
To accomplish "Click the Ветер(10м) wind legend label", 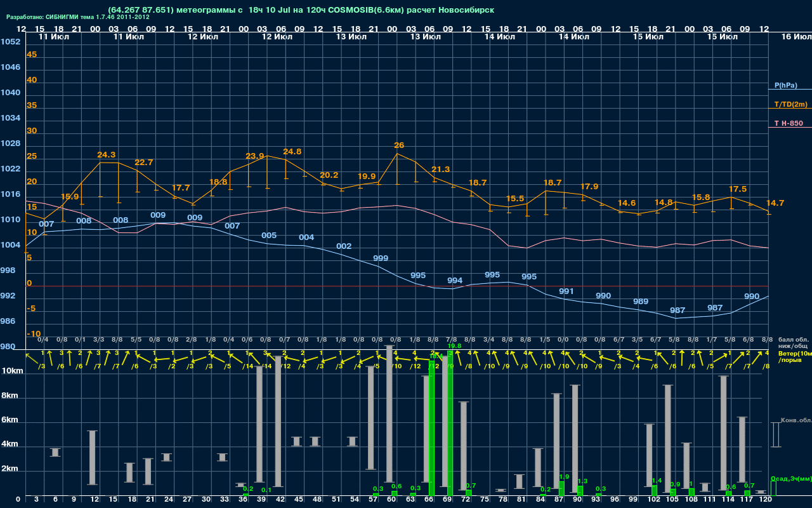I will pyautogui.click(x=795, y=352).
